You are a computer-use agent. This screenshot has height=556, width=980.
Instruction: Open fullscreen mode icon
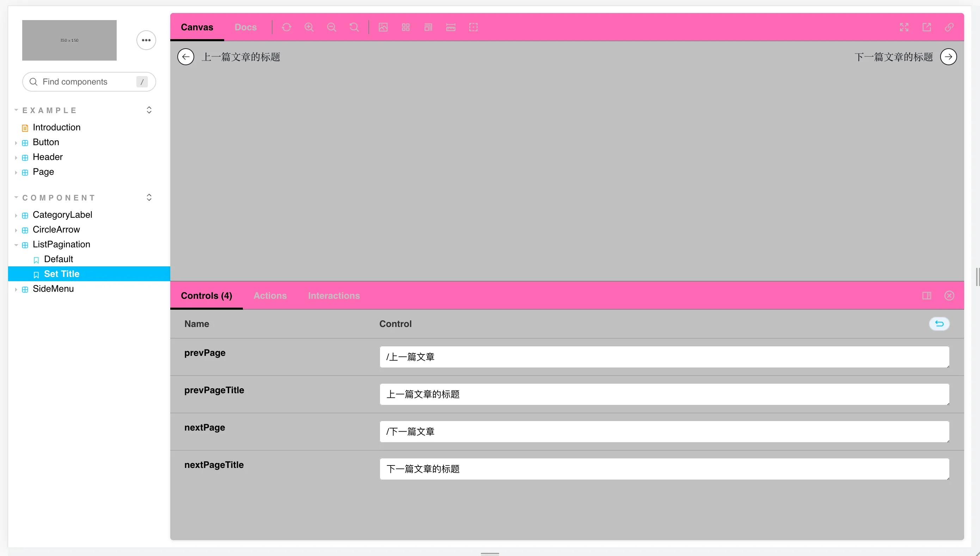(x=904, y=27)
